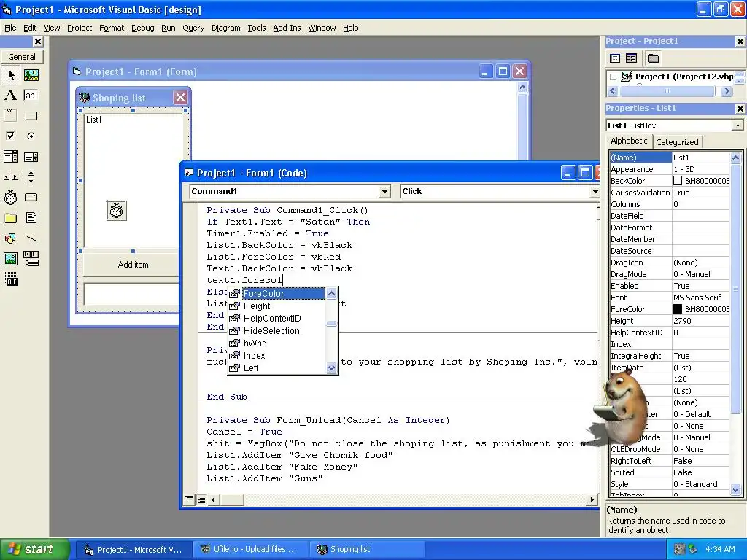Select the DirListBox folder control tool
Screen dimensions: 747x560
pyautogui.click(x=11, y=217)
